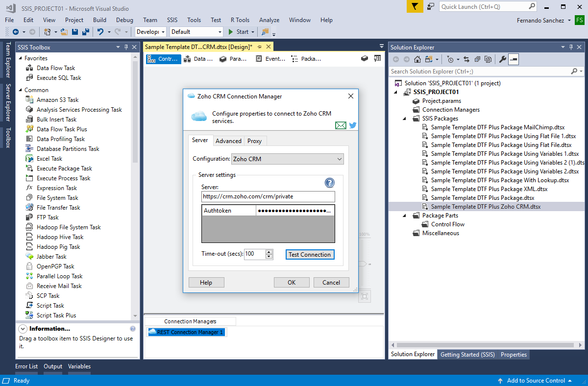This screenshot has height=386, width=588.
Task: Click the Test Connection button
Action: pos(310,255)
